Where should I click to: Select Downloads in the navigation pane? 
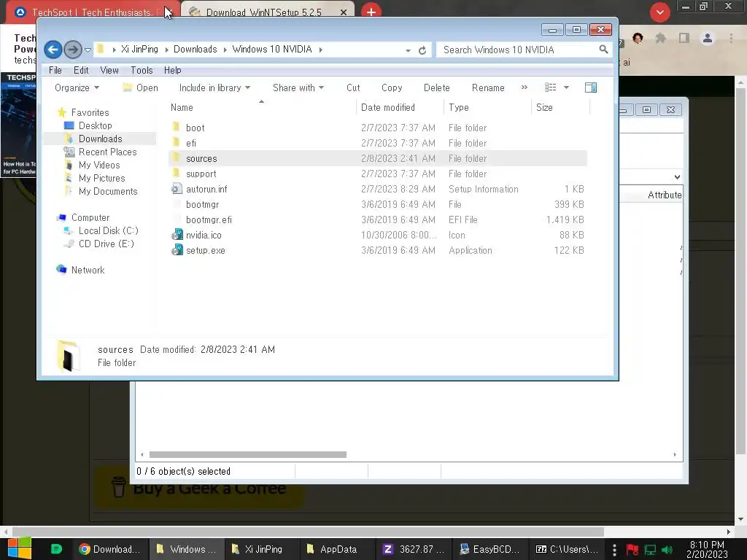coord(101,139)
